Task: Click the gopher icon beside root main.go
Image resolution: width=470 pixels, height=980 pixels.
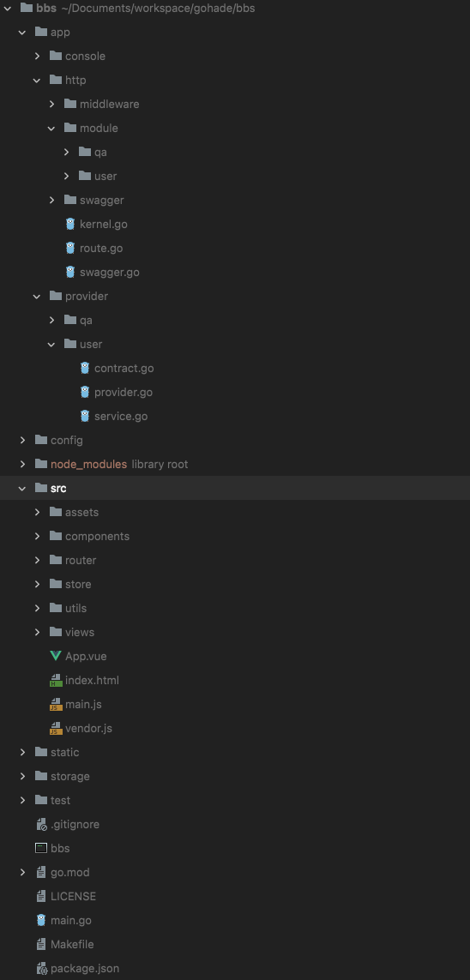Action: coord(41,920)
